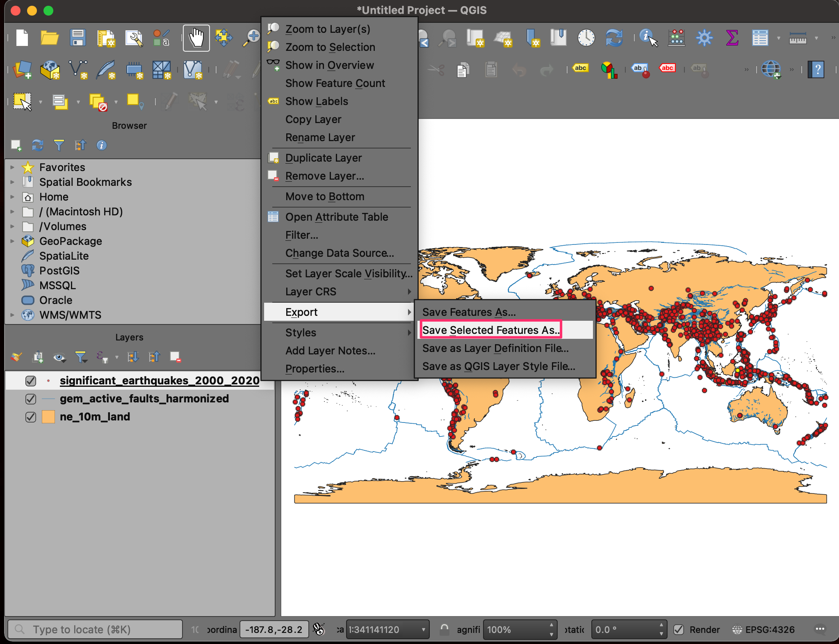
Task: Open the Layer CRS submenu
Action: [x=340, y=292]
